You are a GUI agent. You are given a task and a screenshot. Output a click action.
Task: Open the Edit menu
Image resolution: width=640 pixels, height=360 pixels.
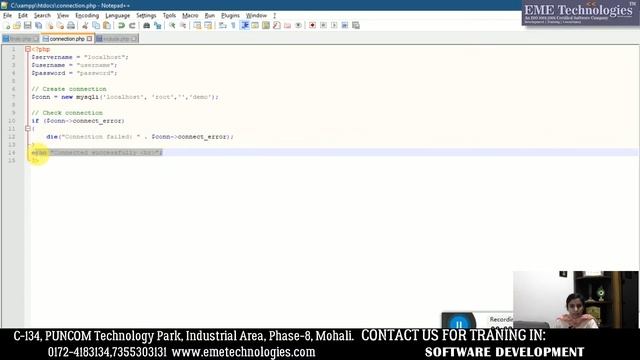point(22,16)
